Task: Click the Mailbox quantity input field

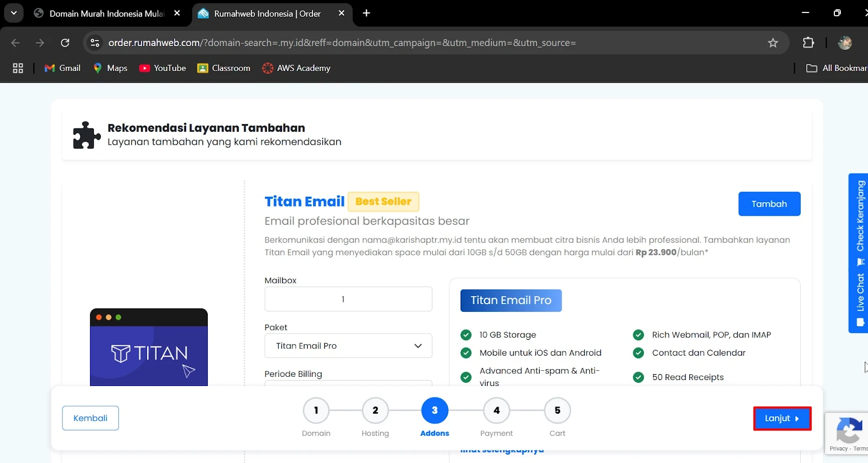Action: [348, 299]
